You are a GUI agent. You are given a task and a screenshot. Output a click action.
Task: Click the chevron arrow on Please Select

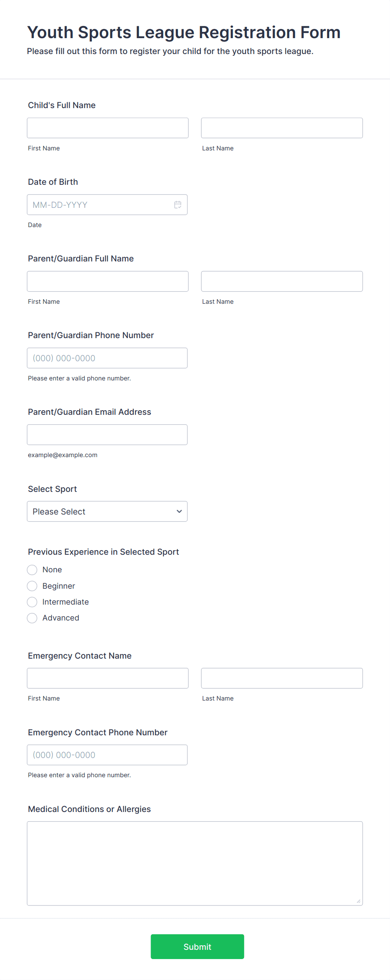pyautogui.click(x=179, y=512)
